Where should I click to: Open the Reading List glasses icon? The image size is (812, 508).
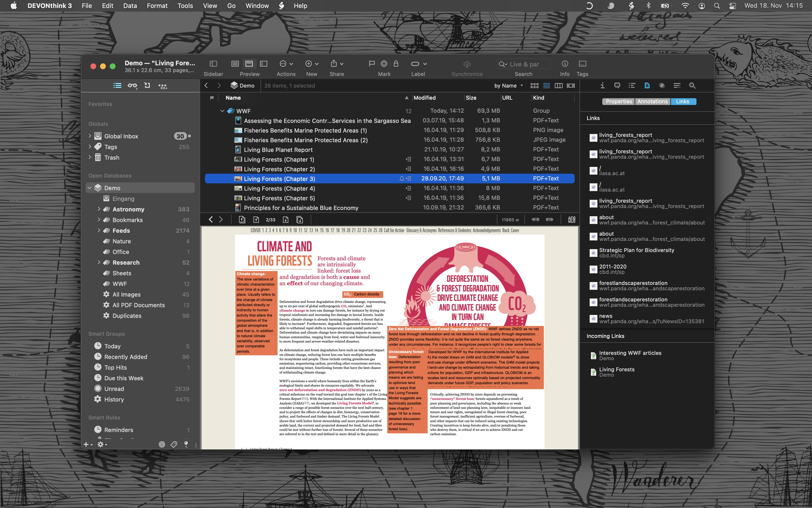pyautogui.click(x=132, y=86)
